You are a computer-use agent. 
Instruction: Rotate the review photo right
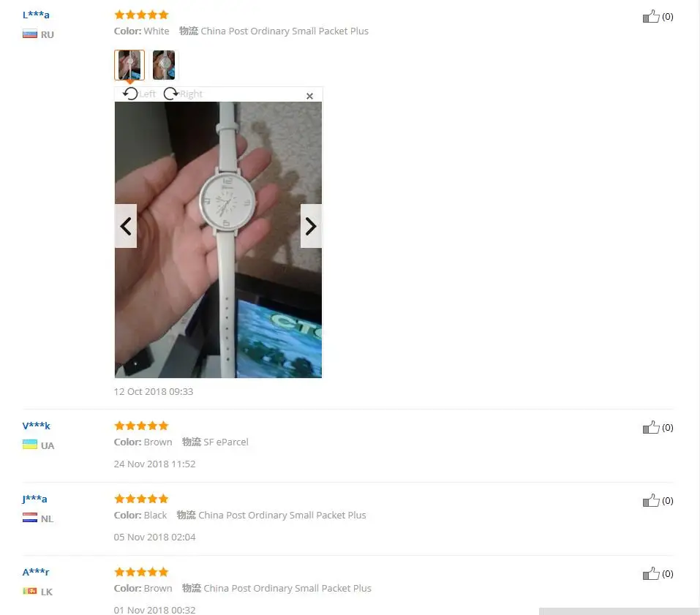click(183, 94)
